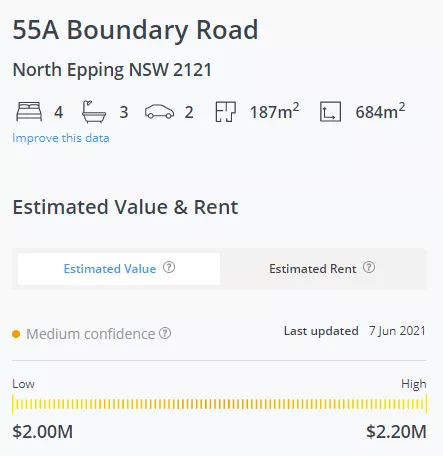Click the orange confidence indicator dot
This screenshot has height=456, width=443.
click(x=16, y=334)
